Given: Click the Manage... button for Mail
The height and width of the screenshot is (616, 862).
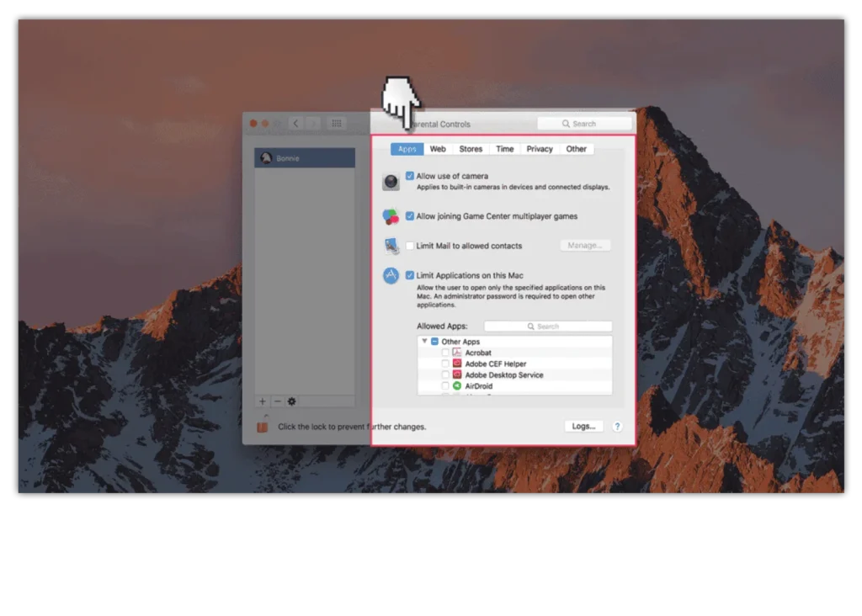Looking at the screenshot, I should click(x=585, y=246).
